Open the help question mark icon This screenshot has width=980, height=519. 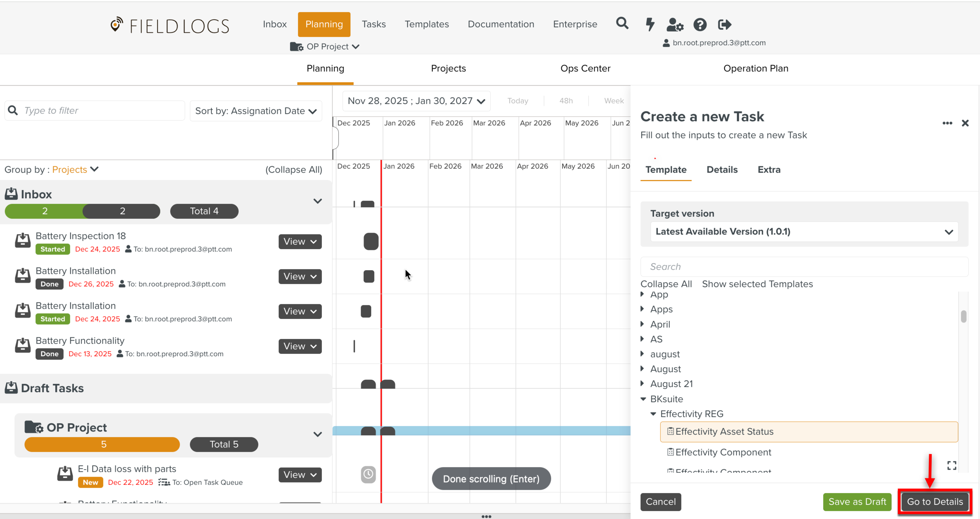pyautogui.click(x=700, y=25)
